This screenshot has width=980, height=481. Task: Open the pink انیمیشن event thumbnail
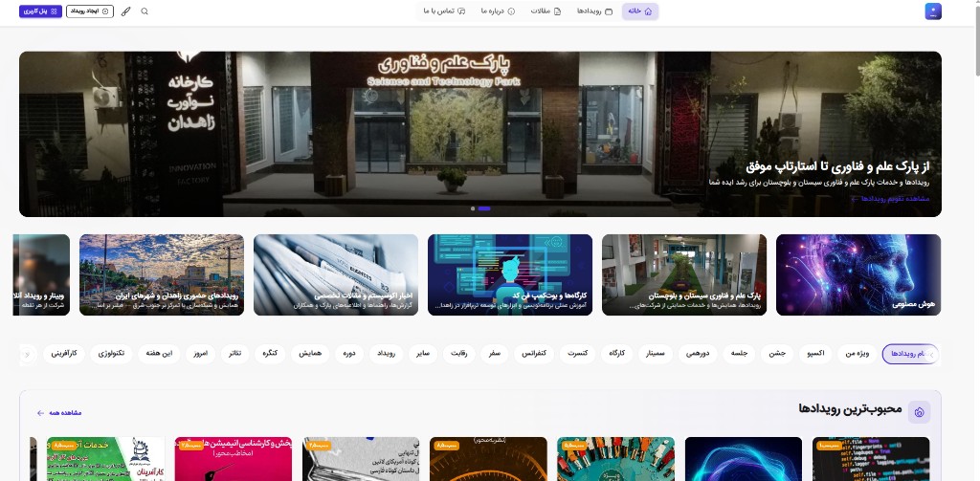tap(234, 459)
